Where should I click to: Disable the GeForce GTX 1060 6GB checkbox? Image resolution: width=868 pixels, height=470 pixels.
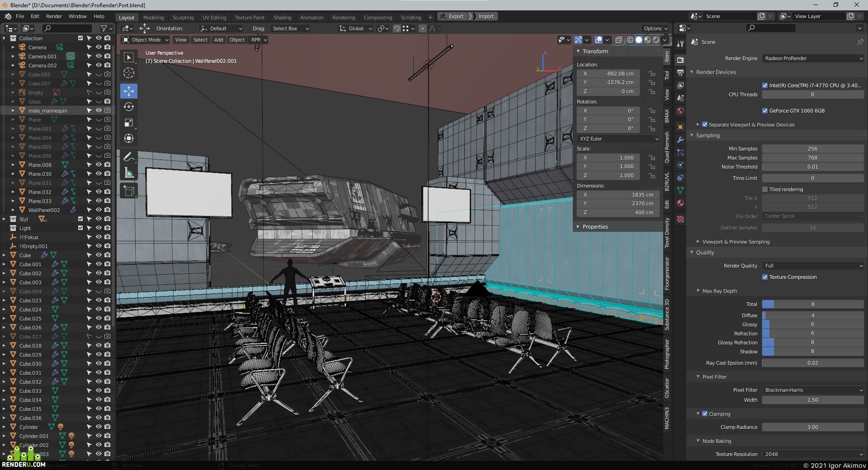(x=765, y=111)
